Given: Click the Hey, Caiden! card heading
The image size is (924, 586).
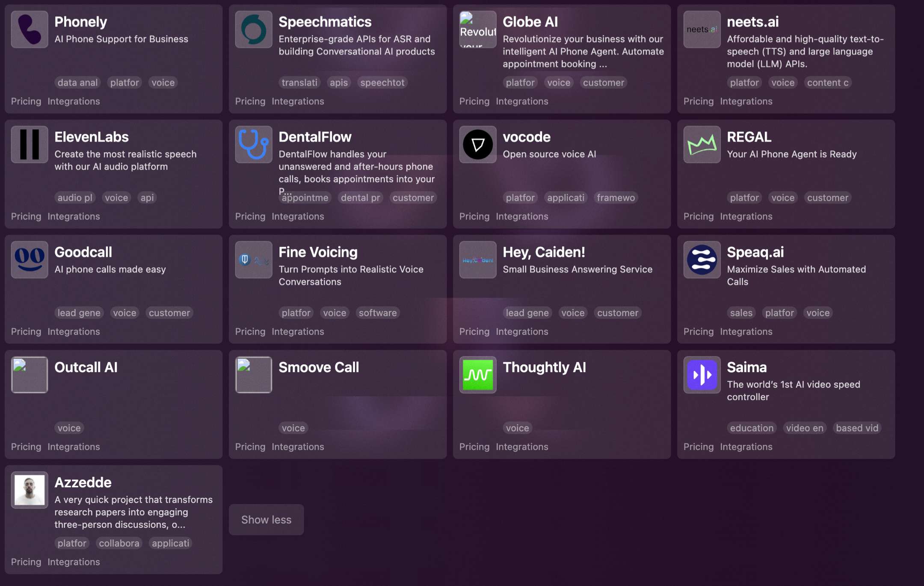Looking at the screenshot, I should coord(544,252).
